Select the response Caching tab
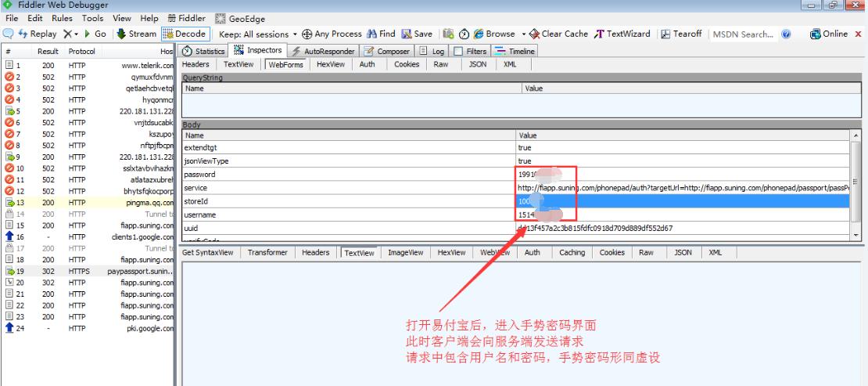The image size is (868, 386). (572, 252)
